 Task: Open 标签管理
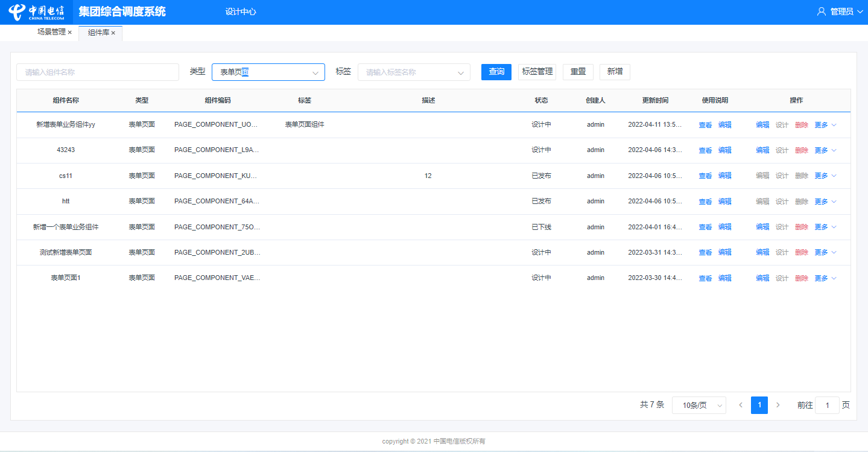pos(537,72)
